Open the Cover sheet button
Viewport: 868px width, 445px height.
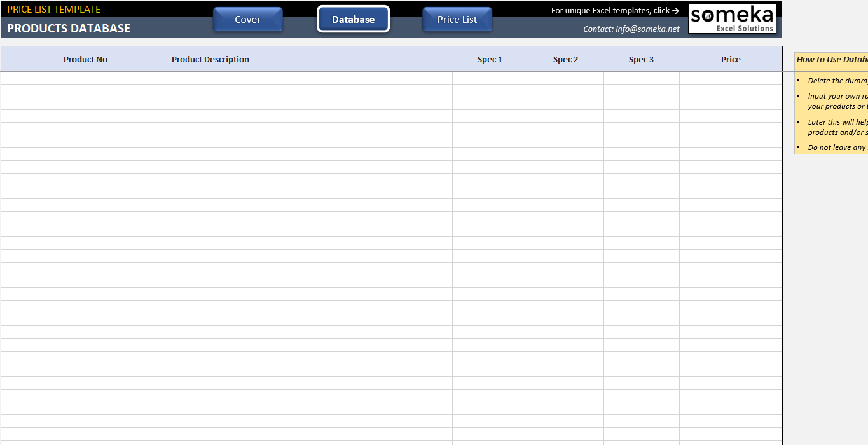(x=247, y=19)
